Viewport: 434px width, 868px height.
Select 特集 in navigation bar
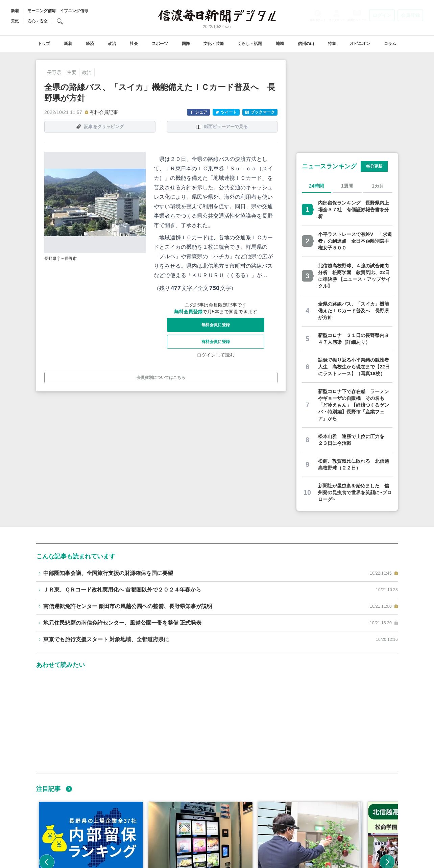(332, 44)
